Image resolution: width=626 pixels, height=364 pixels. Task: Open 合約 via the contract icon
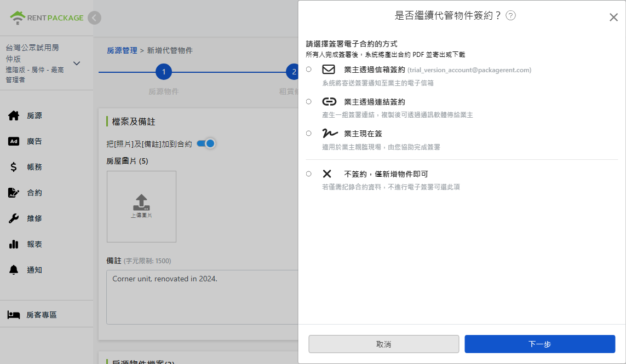(x=14, y=193)
